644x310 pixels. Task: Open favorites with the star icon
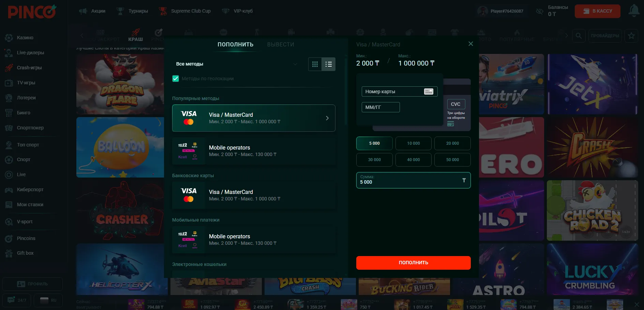631,36
